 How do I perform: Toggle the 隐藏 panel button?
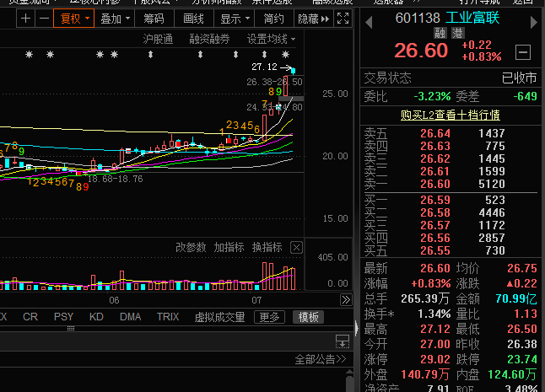[x=308, y=18]
